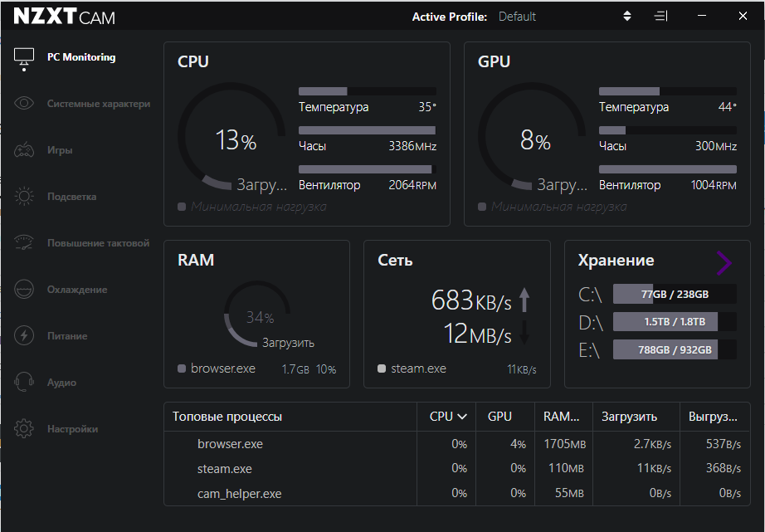Click the speedometer icon for overclocking
This screenshot has height=532, width=765.
(24, 242)
